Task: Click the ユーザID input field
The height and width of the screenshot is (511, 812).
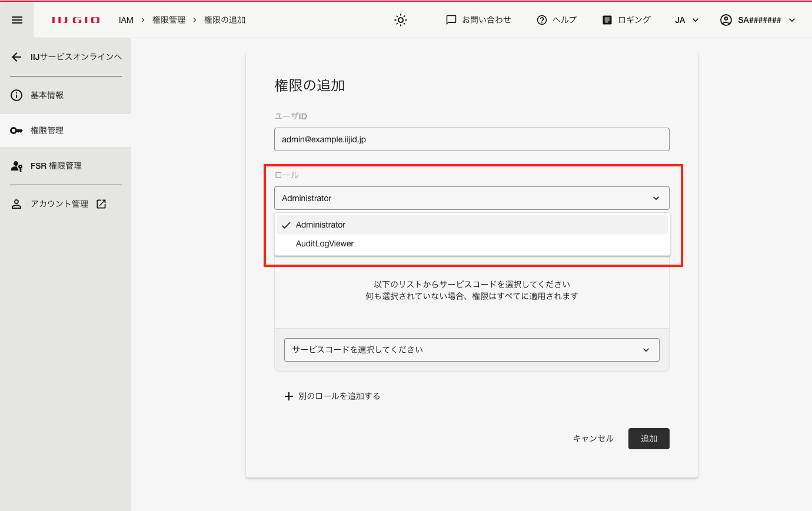Action: pos(471,139)
